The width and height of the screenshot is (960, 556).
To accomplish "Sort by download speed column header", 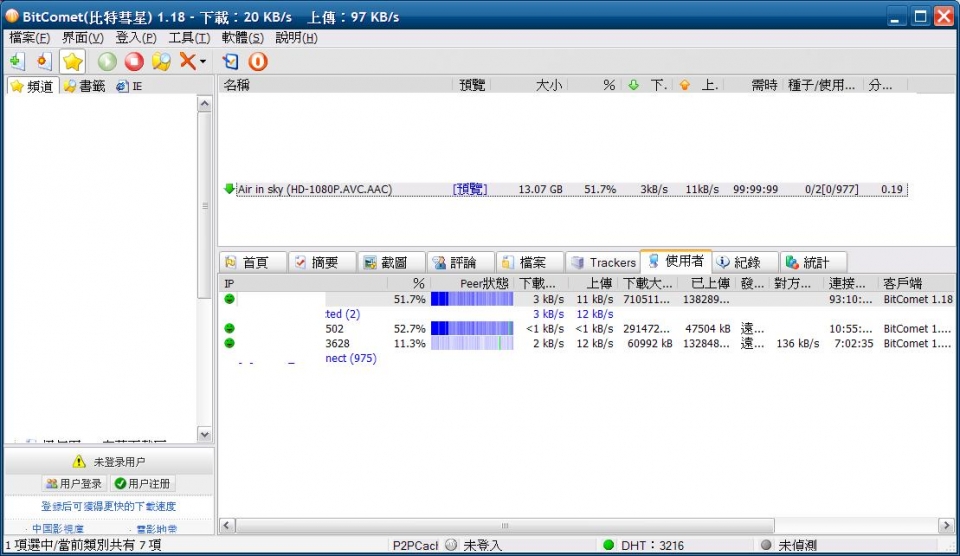I will (x=647, y=85).
